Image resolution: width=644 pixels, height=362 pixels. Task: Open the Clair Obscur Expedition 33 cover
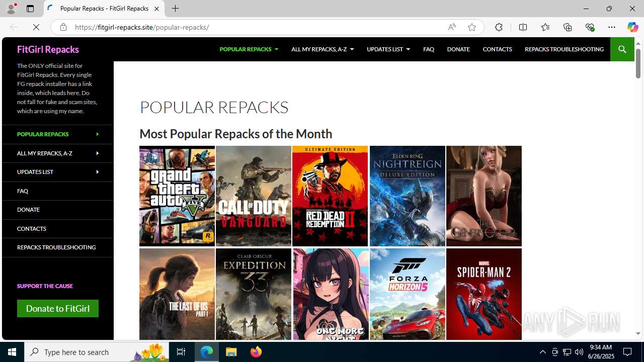[254, 294]
